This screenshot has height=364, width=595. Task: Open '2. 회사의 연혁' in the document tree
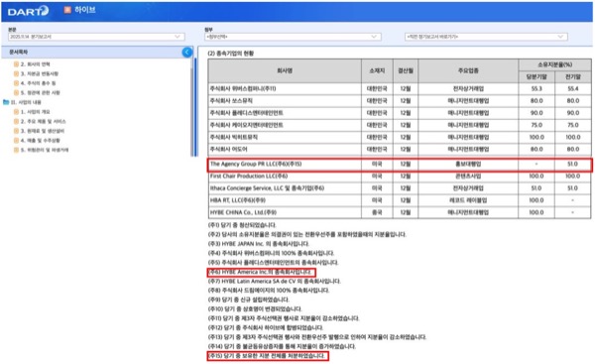coord(35,64)
